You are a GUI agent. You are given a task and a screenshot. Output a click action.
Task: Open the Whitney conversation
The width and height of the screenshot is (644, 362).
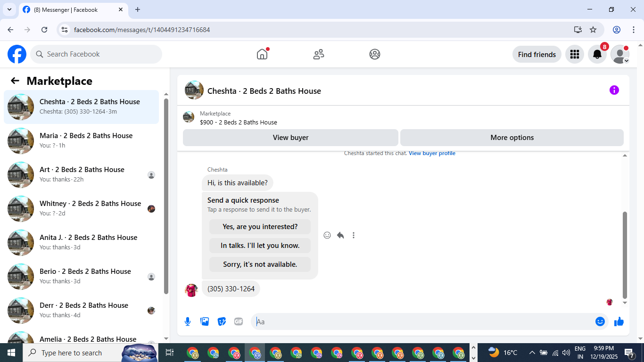[81, 209]
